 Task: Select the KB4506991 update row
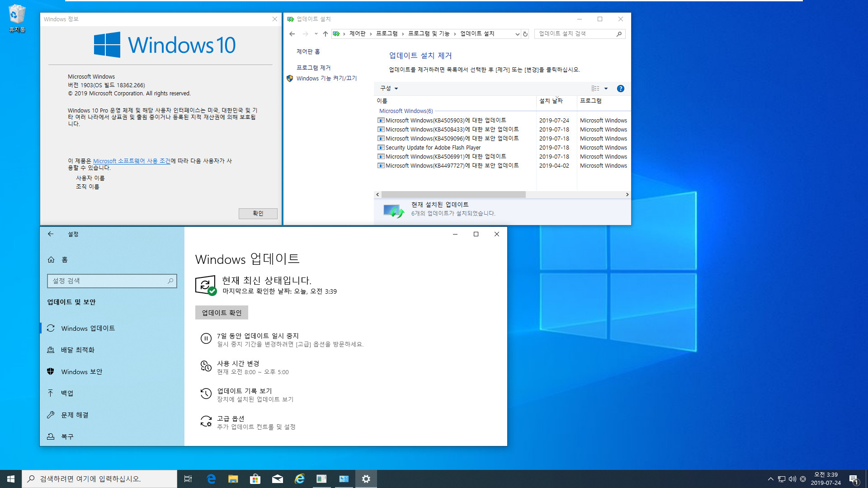(x=502, y=157)
